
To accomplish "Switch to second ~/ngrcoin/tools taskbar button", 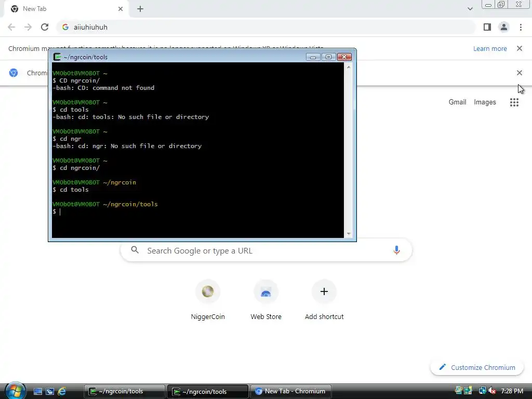I will tap(208, 391).
